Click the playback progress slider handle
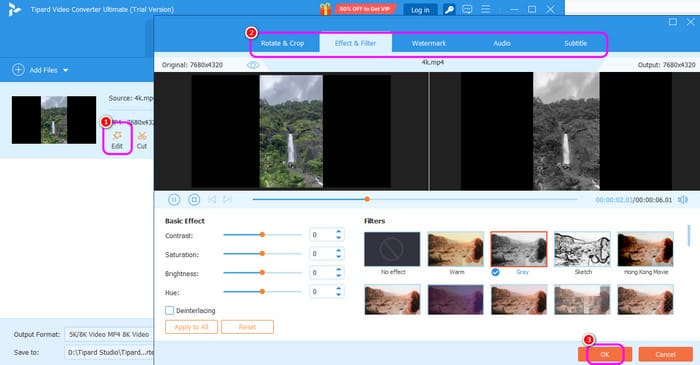Screen dimensions: 700x365 point(367,199)
